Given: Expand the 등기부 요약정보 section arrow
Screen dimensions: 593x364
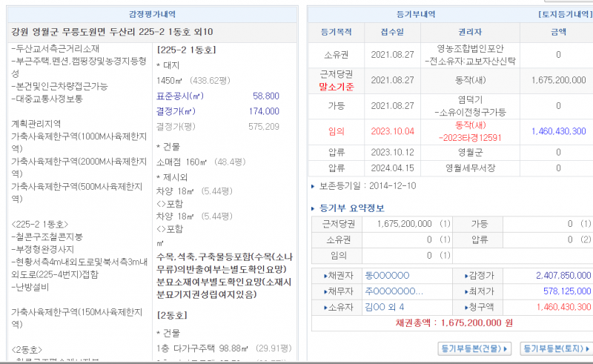Looking at the screenshot, I should (x=314, y=208).
